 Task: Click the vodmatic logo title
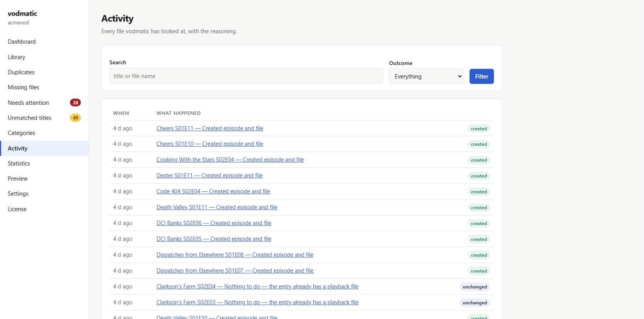pyautogui.click(x=23, y=13)
